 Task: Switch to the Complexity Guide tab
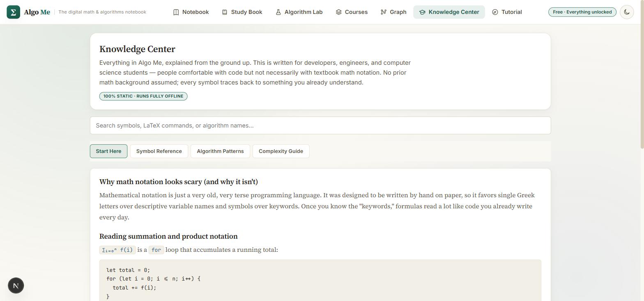pyautogui.click(x=281, y=151)
